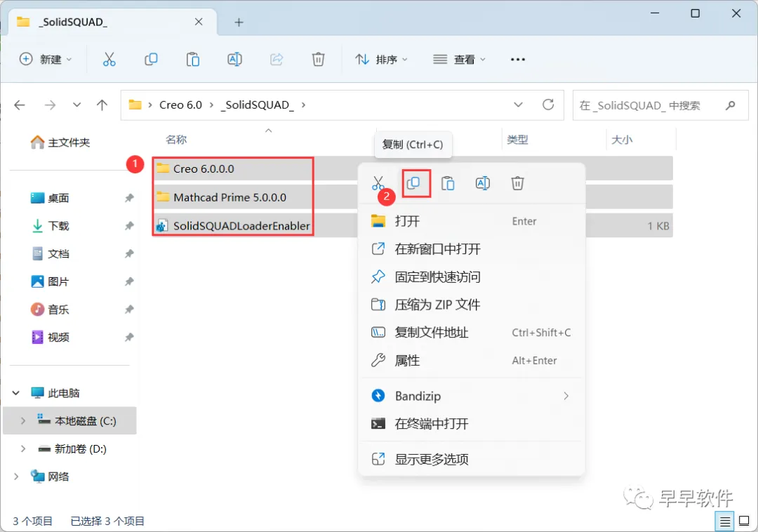The height and width of the screenshot is (532, 758).
Task: Click the Paste icon in the context menu
Action: pos(448,183)
